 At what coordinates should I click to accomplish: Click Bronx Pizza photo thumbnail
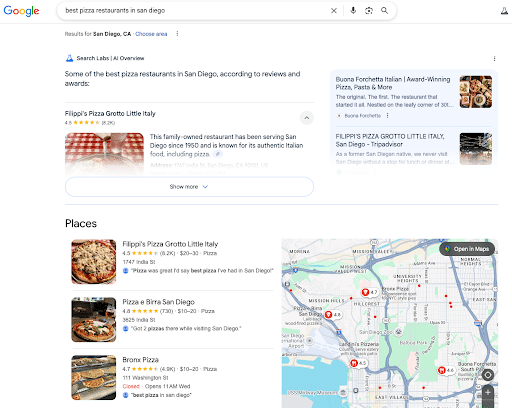click(94, 378)
